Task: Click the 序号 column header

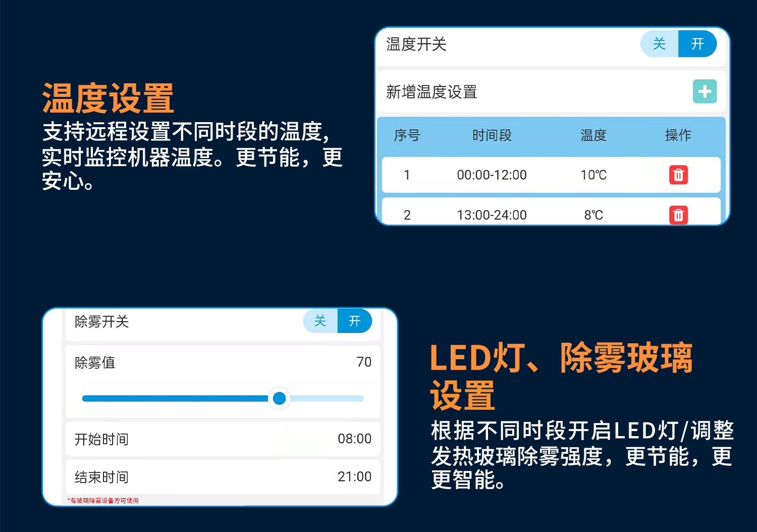Action: coord(407,135)
